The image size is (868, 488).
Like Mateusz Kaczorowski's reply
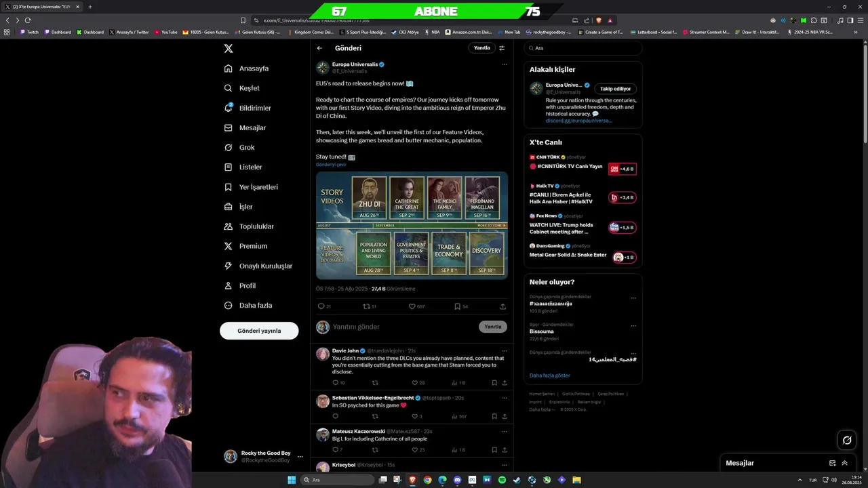[418, 449]
